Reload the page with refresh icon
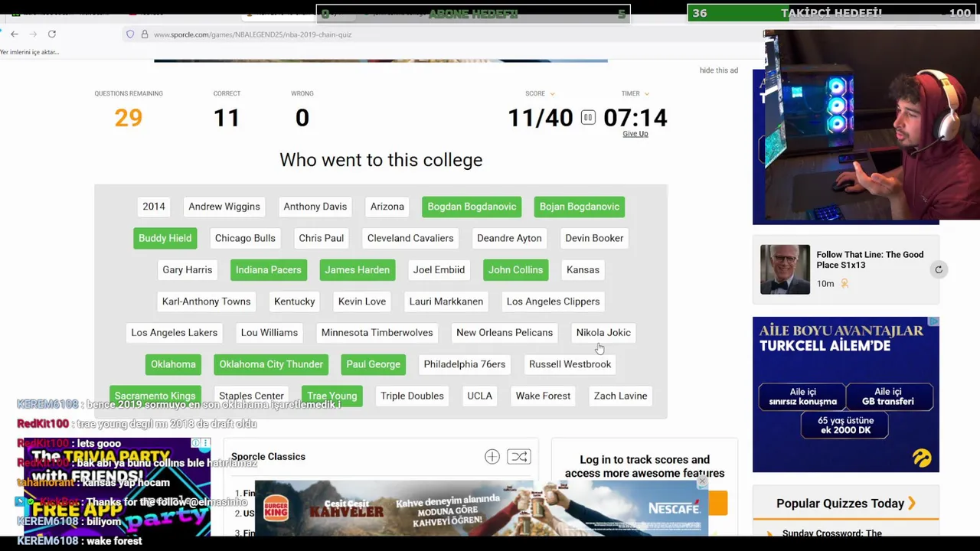 click(52, 34)
